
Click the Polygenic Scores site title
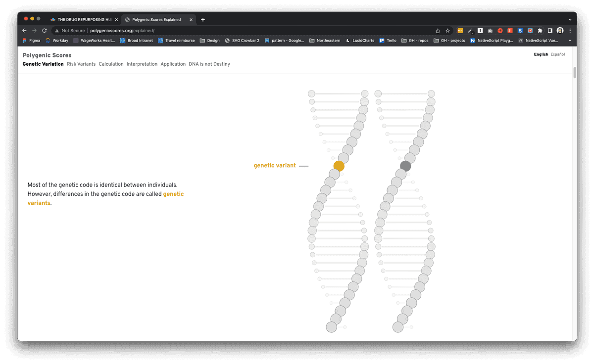pos(47,55)
